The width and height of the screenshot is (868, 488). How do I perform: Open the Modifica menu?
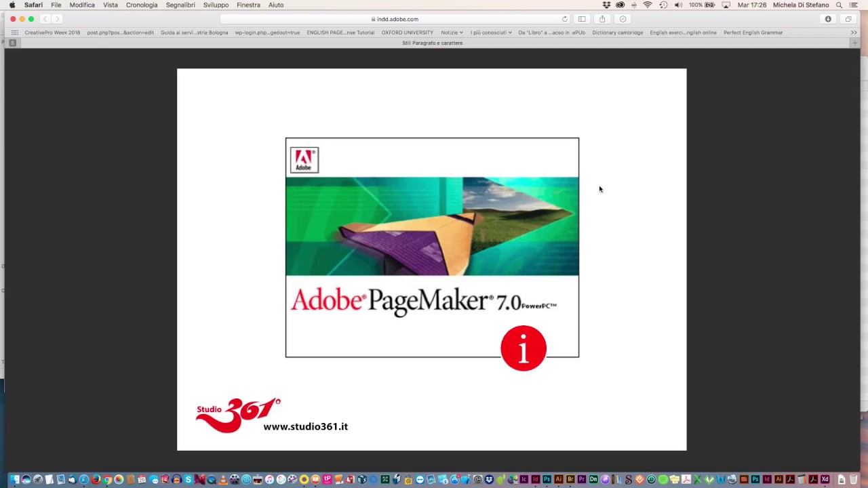(x=82, y=5)
